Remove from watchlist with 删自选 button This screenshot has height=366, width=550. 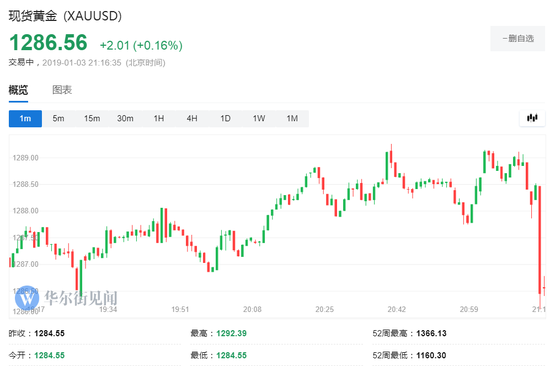click(518, 39)
